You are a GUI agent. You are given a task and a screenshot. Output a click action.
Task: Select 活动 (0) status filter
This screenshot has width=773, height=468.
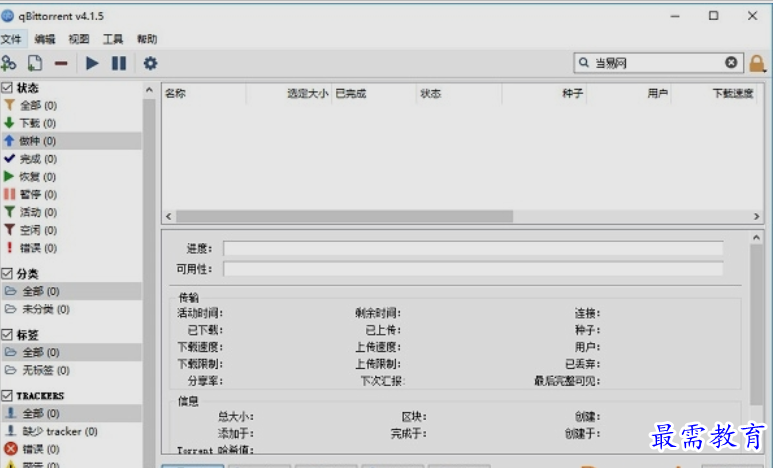click(x=71, y=212)
